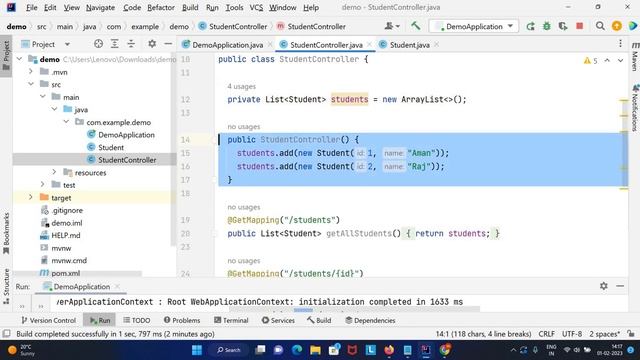
Task: Close the StudentController.java tab
Action: coord(369,44)
